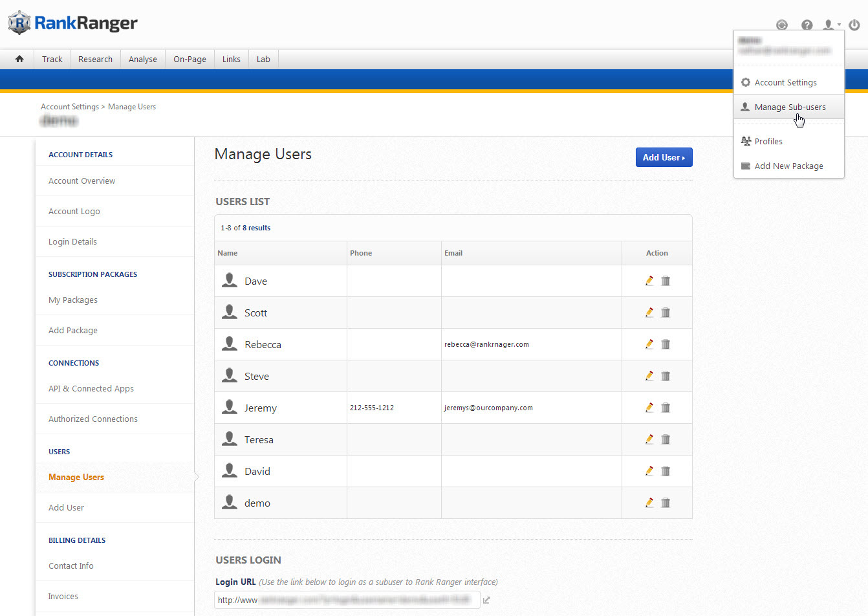This screenshot has width=868, height=616.
Task: Choose Account Settings in the dropdown
Action: point(785,83)
